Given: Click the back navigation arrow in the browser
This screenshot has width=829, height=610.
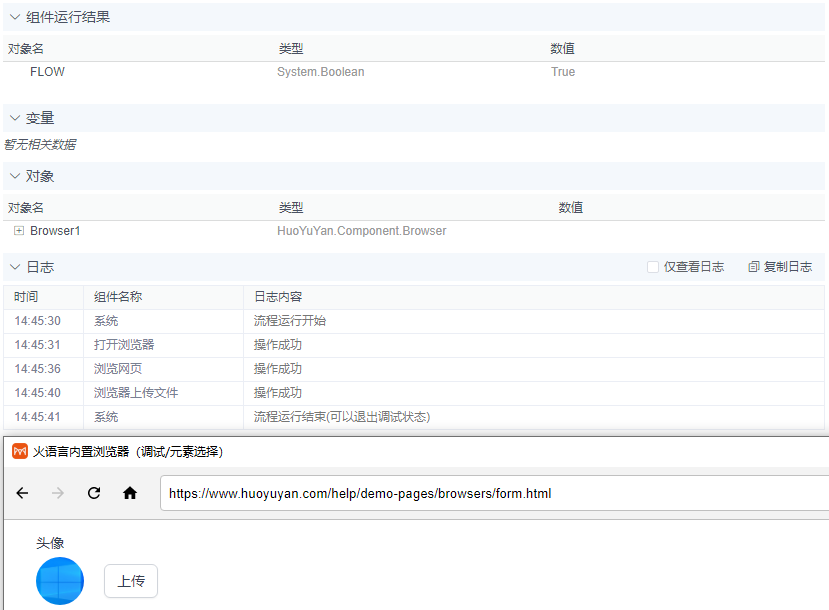Looking at the screenshot, I should pos(22,492).
